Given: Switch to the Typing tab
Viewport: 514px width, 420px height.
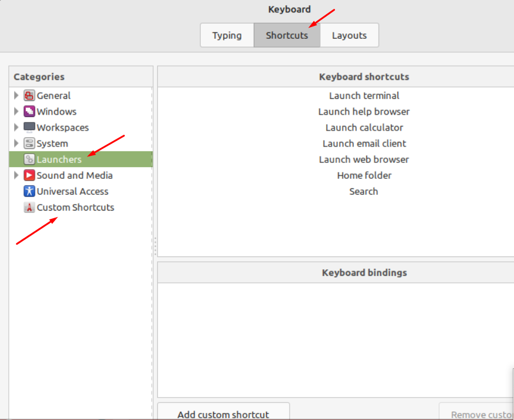Looking at the screenshot, I should [227, 35].
